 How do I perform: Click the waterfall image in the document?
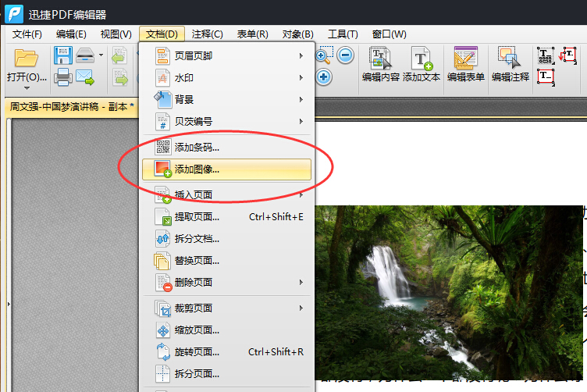coord(450,292)
